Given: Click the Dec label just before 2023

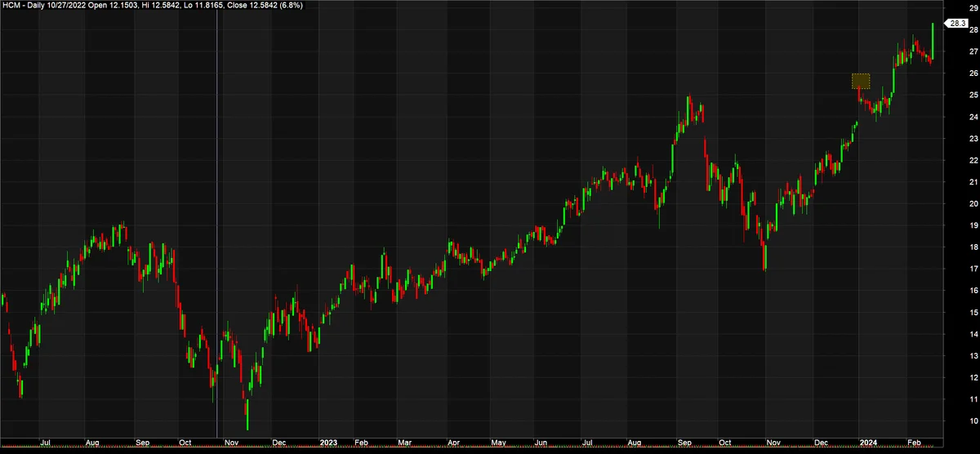Looking at the screenshot, I should pos(279,442).
